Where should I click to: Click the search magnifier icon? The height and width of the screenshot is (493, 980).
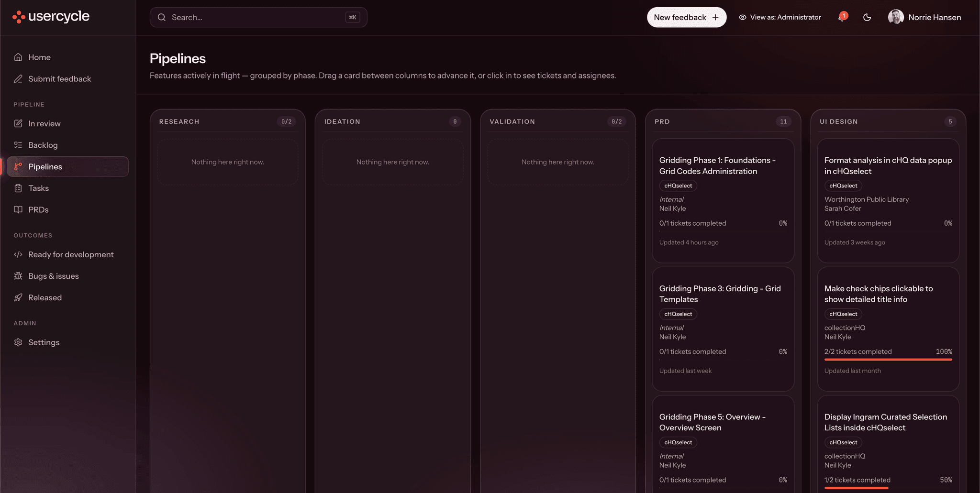coord(162,18)
